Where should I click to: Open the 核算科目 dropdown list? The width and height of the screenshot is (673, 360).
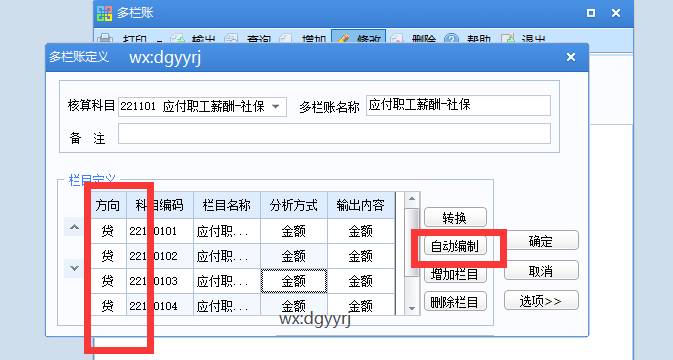276,106
